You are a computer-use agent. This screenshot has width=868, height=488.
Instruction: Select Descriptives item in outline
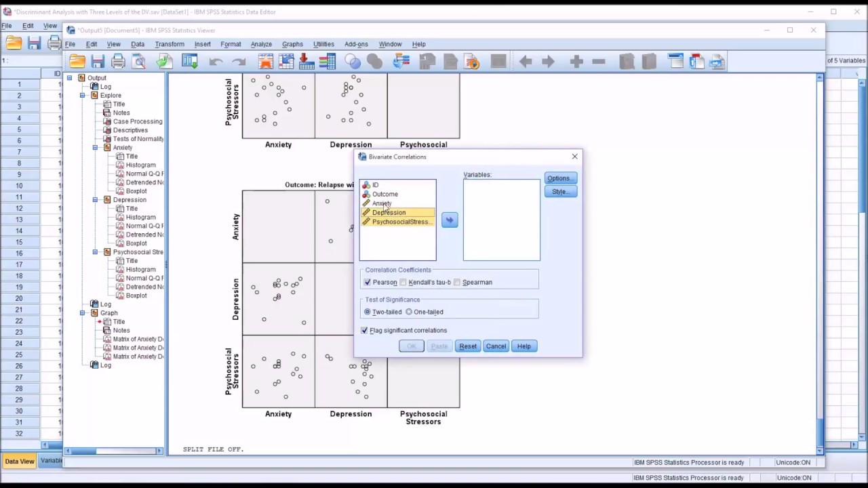[130, 130]
